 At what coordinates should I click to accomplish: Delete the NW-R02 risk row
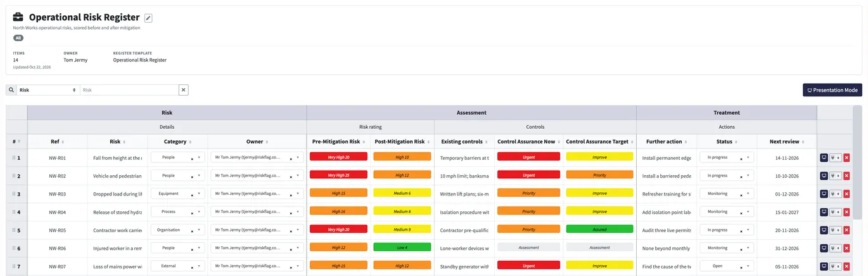tap(846, 176)
